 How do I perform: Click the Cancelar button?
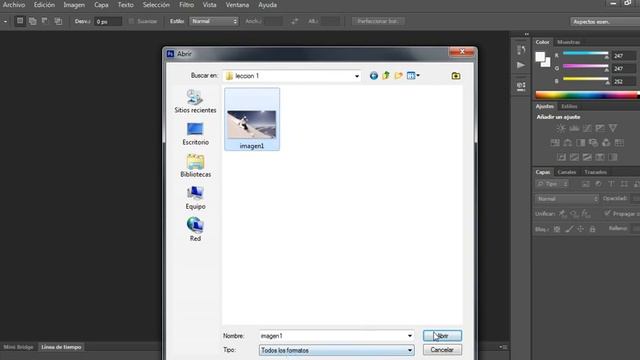pos(442,350)
